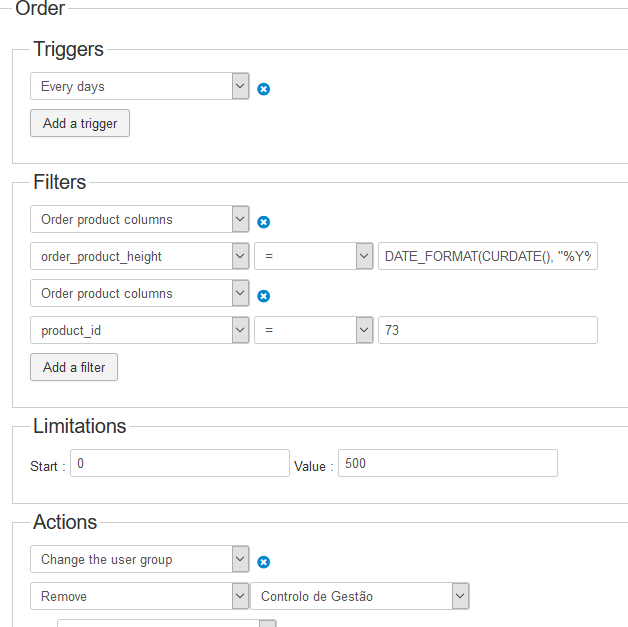
Task: Open the "Remove" action type dropdown
Action: (x=140, y=596)
